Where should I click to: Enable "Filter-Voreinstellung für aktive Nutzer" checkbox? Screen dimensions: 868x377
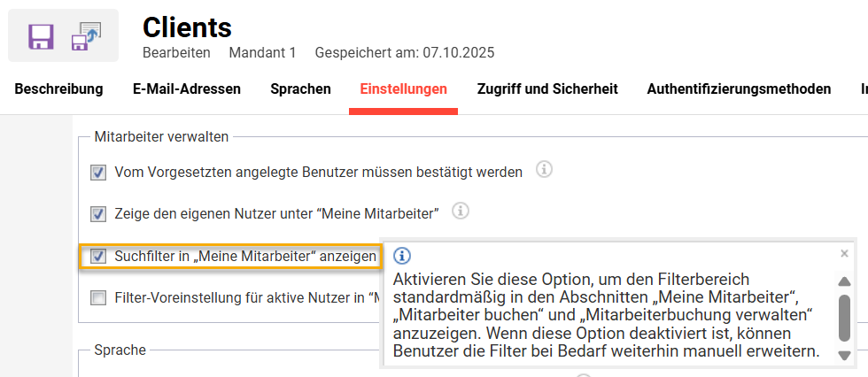point(98,298)
